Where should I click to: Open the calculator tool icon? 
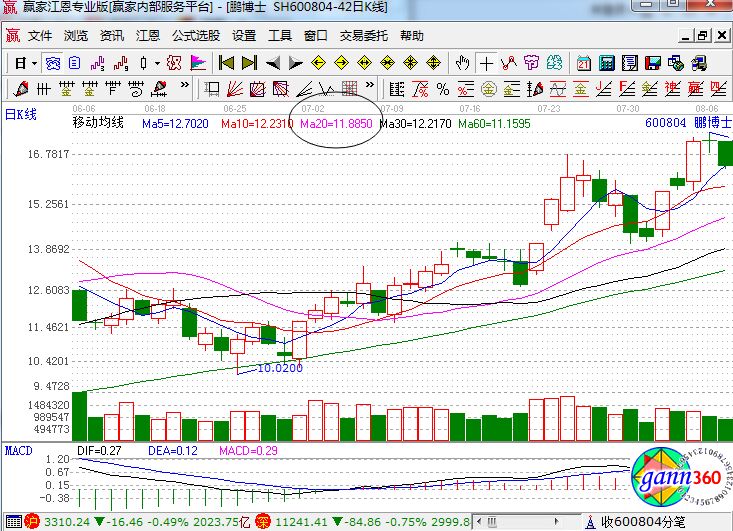(x=607, y=62)
